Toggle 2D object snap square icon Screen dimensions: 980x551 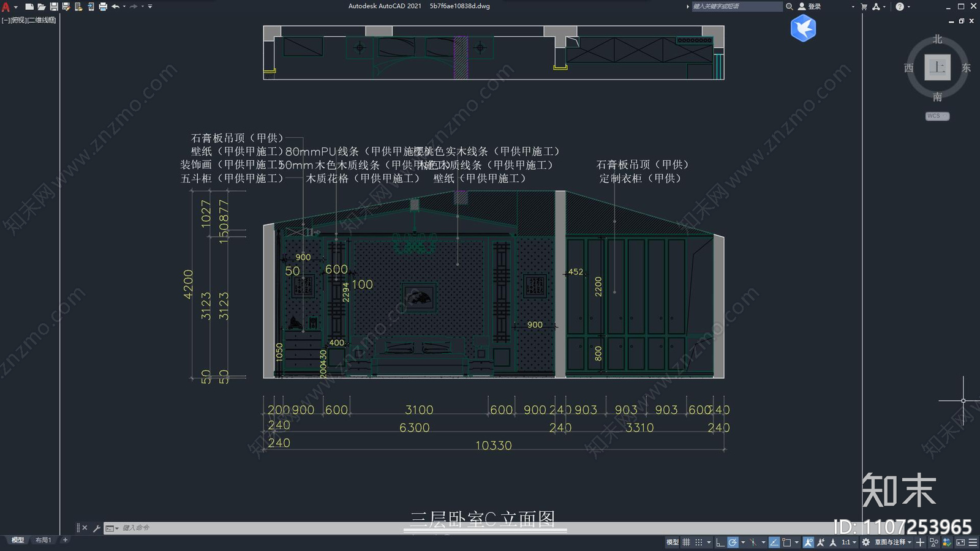[x=786, y=542]
